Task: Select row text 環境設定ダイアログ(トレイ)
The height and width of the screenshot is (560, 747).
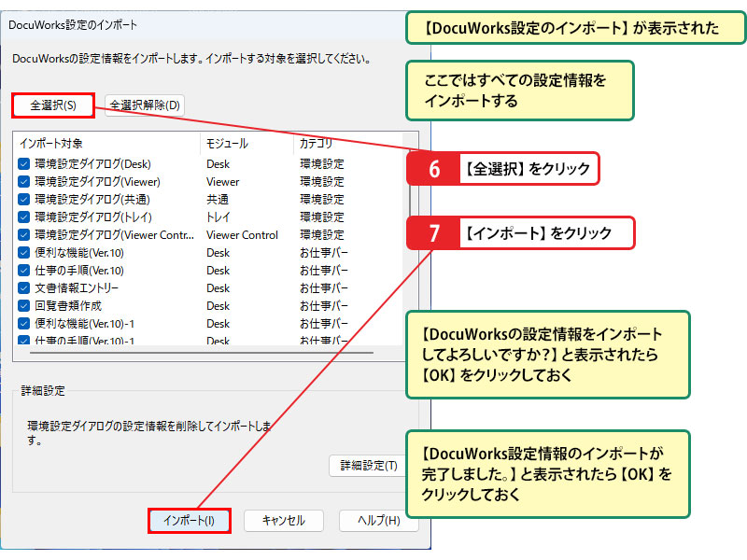Action: click(x=93, y=217)
